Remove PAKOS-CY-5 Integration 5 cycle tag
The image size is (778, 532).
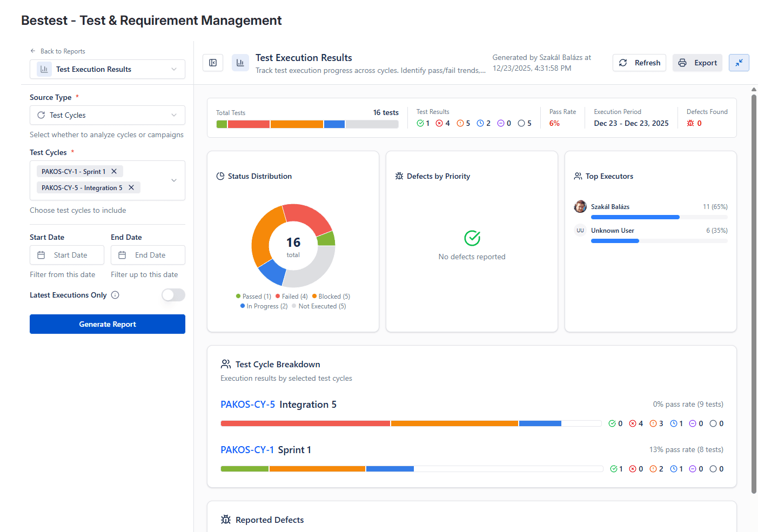click(x=131, y=187)
